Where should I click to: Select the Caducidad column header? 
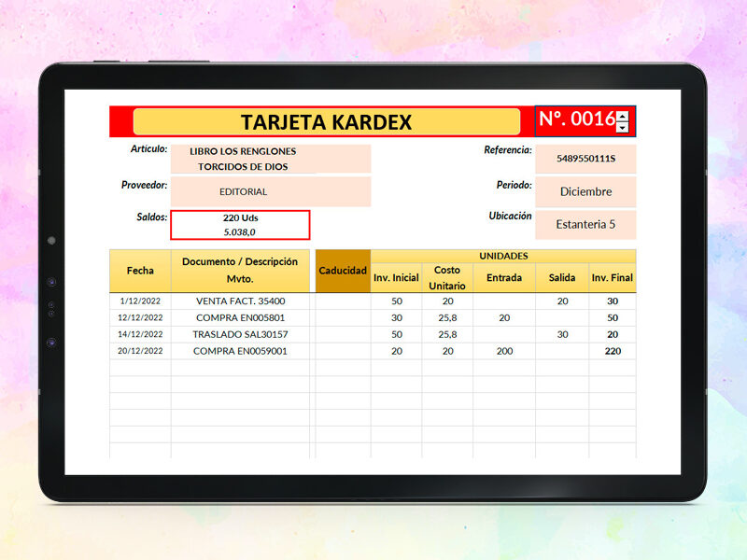343,271
